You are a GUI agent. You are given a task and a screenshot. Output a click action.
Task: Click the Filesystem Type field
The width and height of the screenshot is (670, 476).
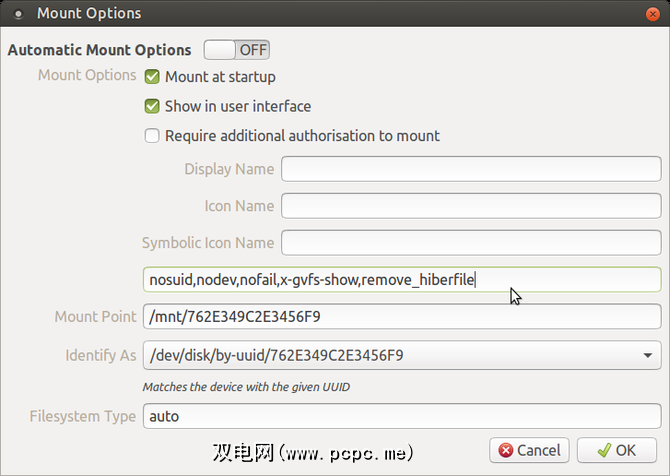pyautogui.click(x=401, y=415)
